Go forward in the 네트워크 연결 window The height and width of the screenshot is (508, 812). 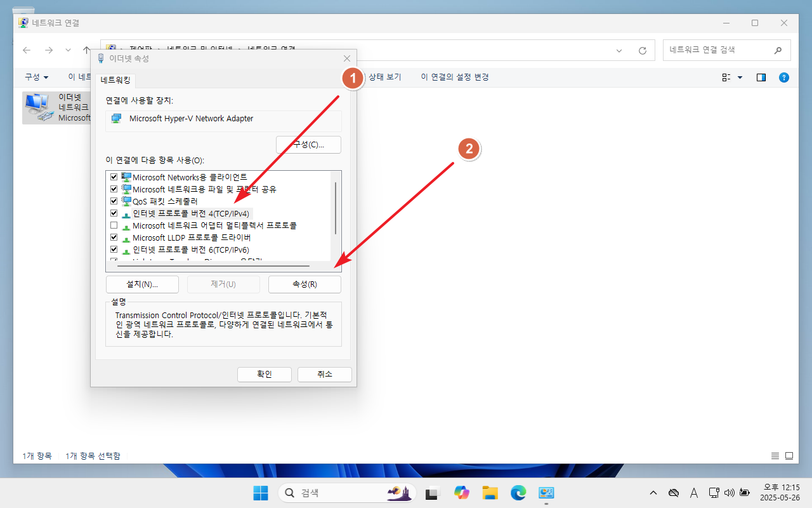click(48, 50)
